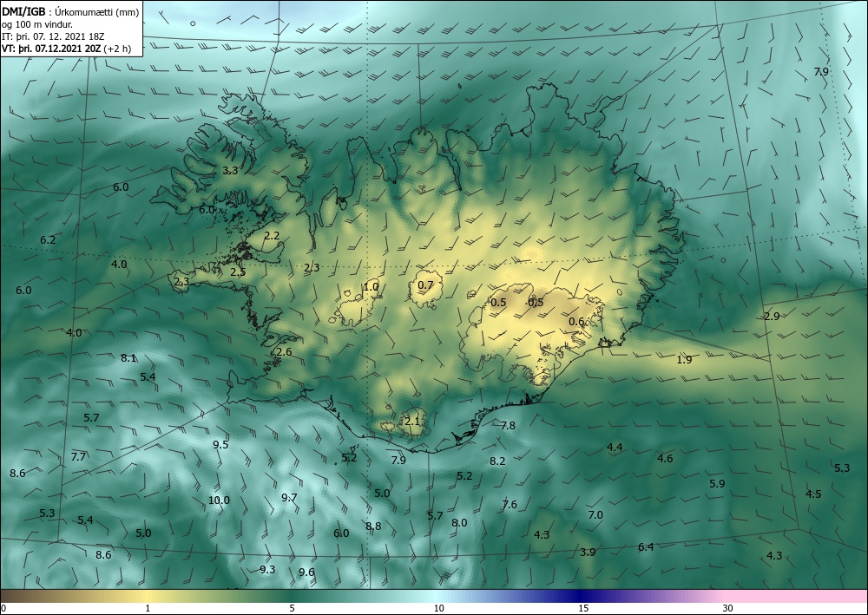The height and width of the screenshot is (615, 868).
Task: Click the yellow colorbar segment above label 1
Action: (x=147, y=596)
